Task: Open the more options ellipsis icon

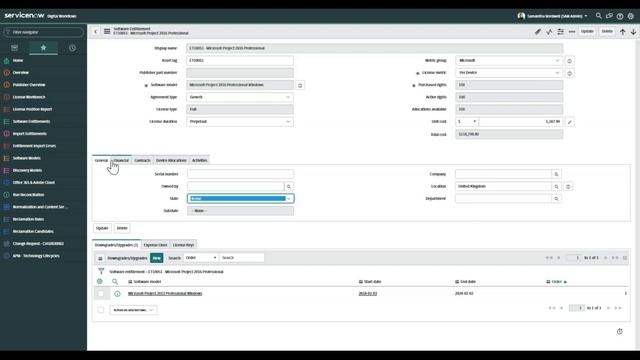Action: click(572, 31)
